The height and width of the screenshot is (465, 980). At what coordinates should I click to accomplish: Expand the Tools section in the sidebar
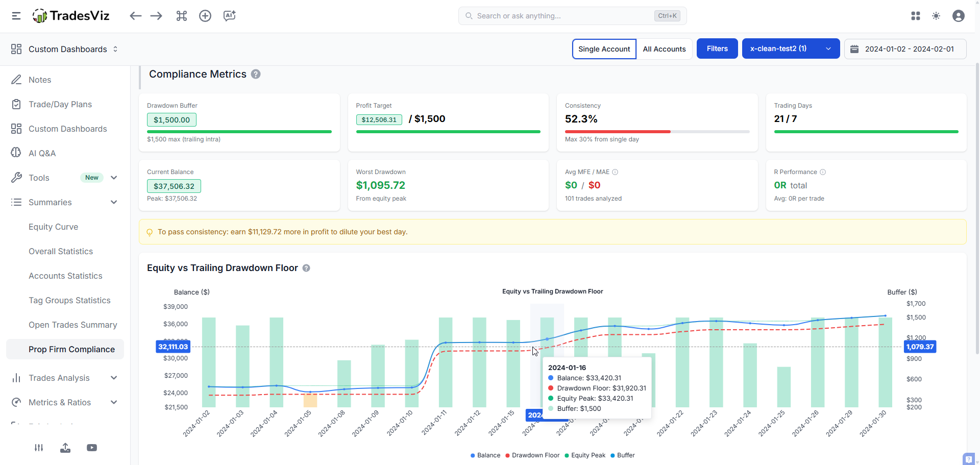pyautogui.click(x=114, y=177)
